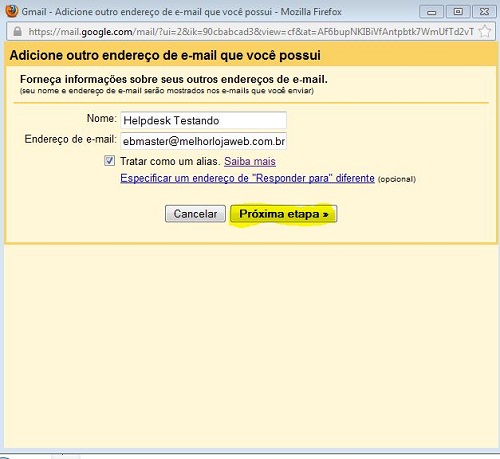Screen dimensions: 500x459
Task: Click the Cancelar button
Action: coord(195,214)
